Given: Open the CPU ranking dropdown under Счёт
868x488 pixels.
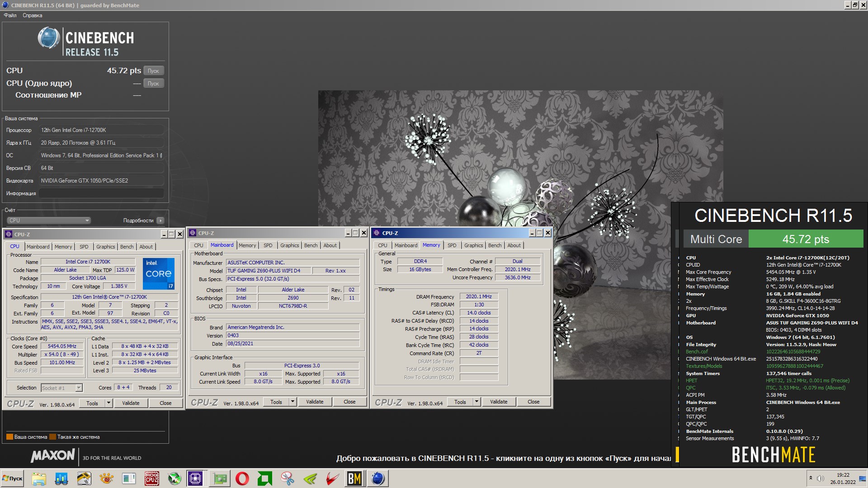Looking at the screenshot, I should (49, 221).
